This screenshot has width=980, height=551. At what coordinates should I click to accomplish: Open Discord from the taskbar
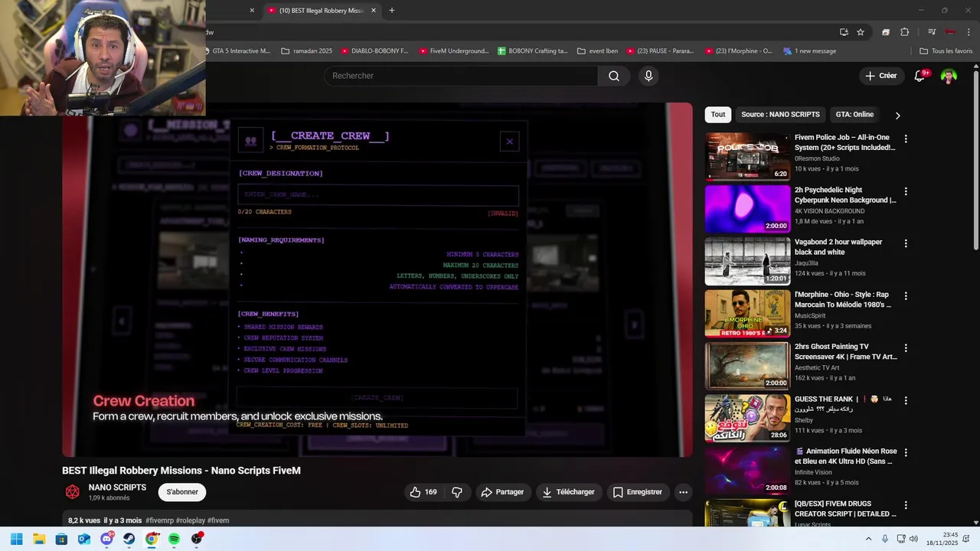(107, 539)
